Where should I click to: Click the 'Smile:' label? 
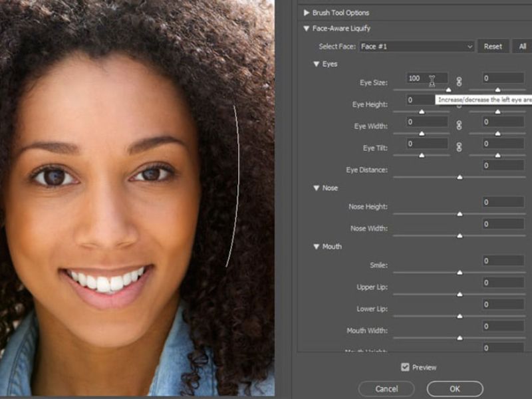pyautogui.click(x=378, y=265)
